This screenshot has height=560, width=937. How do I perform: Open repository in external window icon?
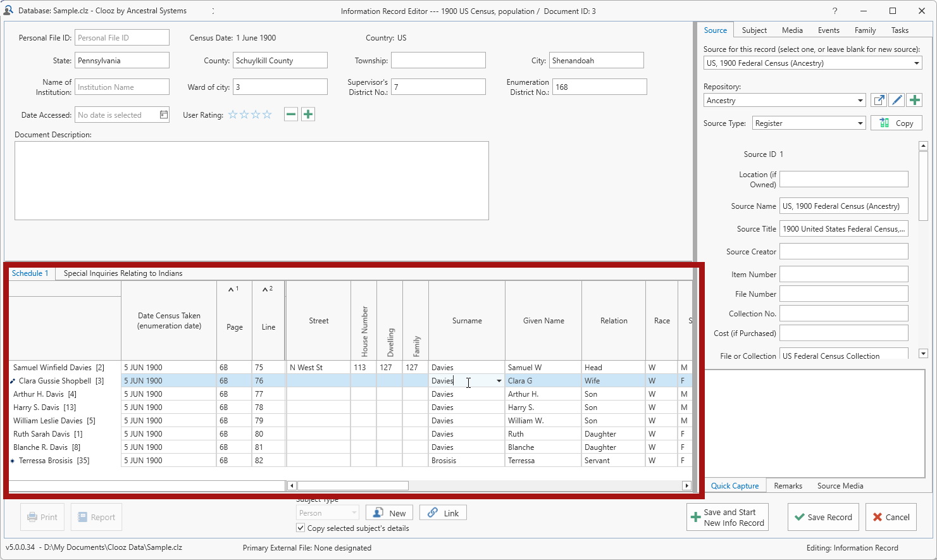pos(879,100)
